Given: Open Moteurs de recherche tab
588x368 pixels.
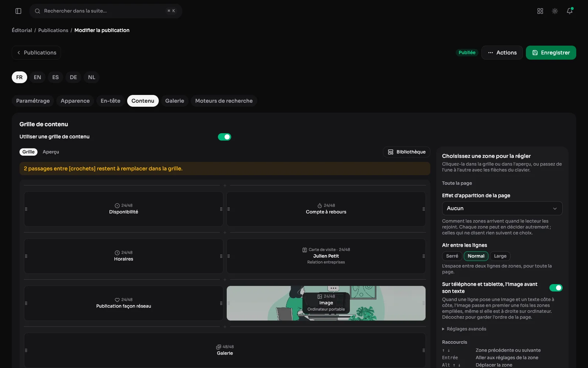Looking at the screenshot, I should point(224,101).
